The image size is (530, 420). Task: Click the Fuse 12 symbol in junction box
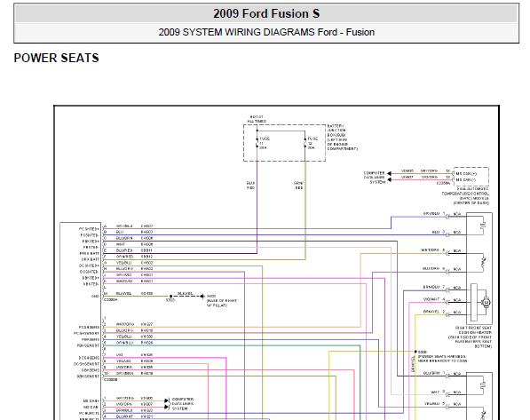[x=305, y=143]
